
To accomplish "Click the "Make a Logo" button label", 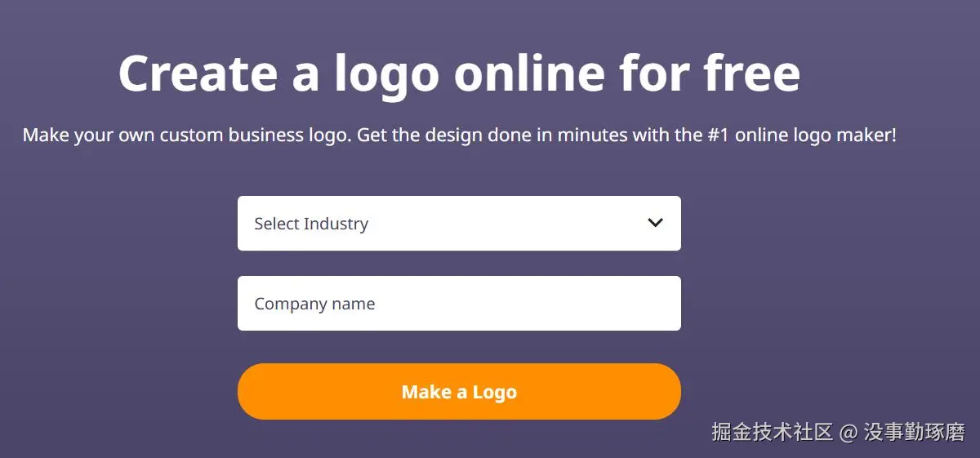I will tap(459, 392).
